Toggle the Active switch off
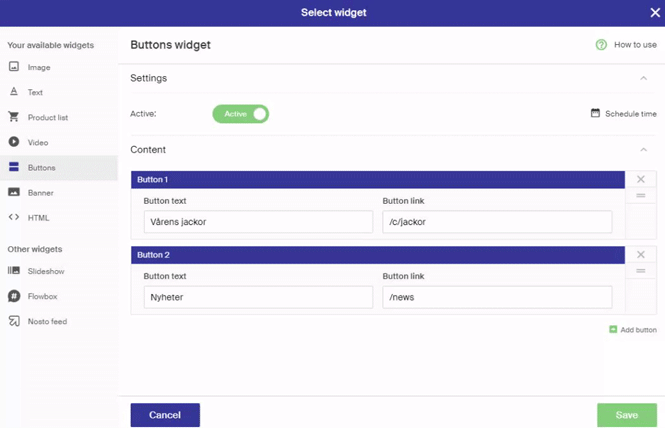Viewport: 665px width, 428px height. coord(241,114)
